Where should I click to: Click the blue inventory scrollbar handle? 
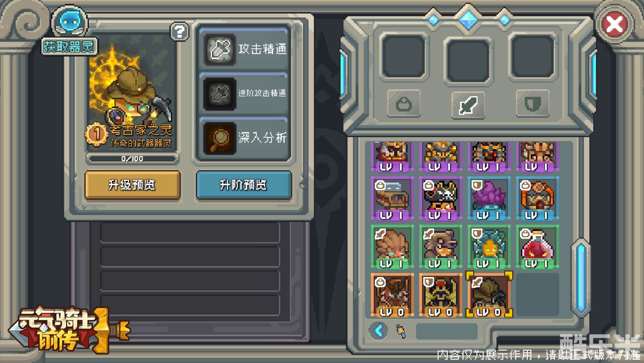tap(581, 278)
